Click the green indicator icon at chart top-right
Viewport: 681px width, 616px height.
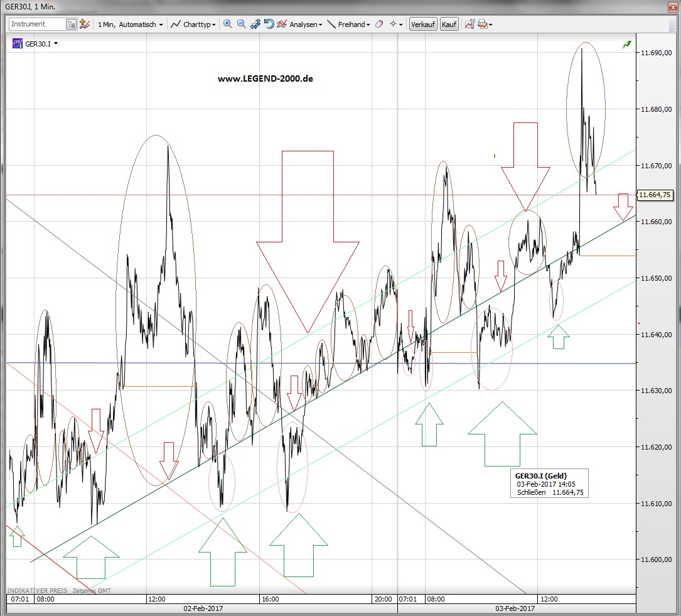click(626, 45)
